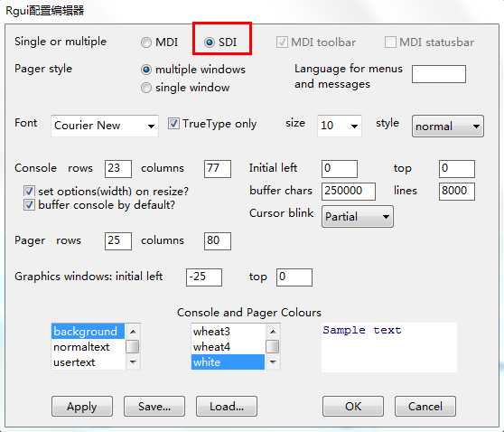This screenshot has width=504, height=432.
Task: Select wheat4 in the colour list
Action: [x=228, y=347]
